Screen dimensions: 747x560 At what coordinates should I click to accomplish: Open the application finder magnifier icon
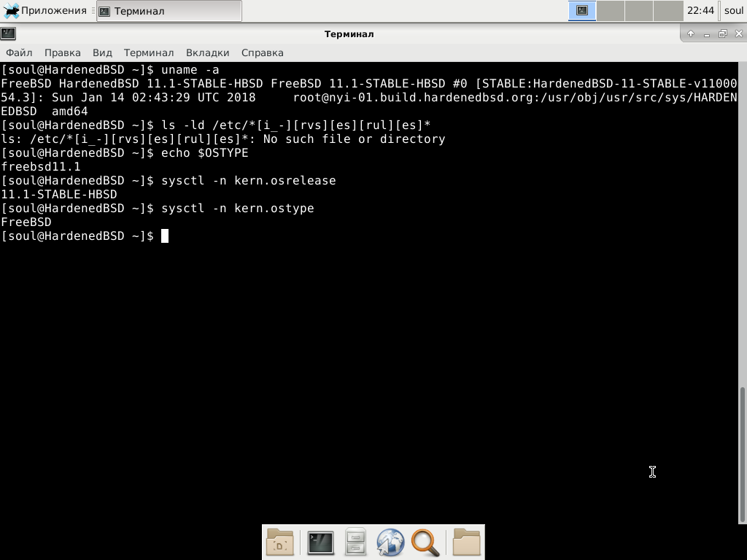pyautogui.click(x=425, y=542)
